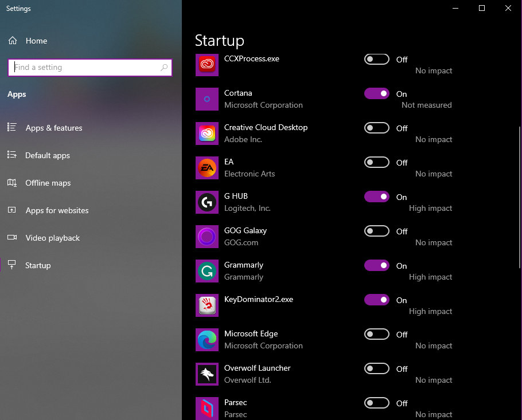Click the EA app icon

(207, 168)
